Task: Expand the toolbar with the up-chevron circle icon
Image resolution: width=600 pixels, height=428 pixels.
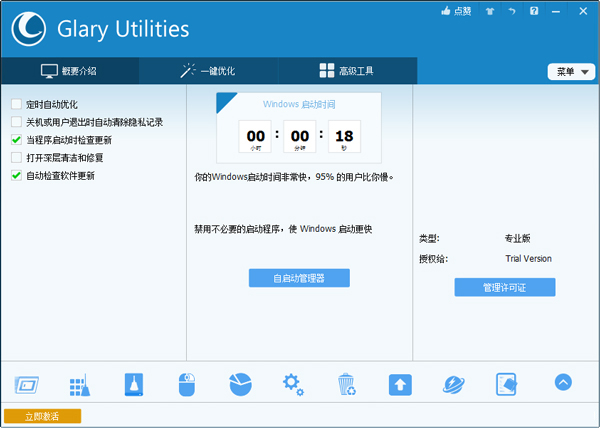Action: coord(563,382)
